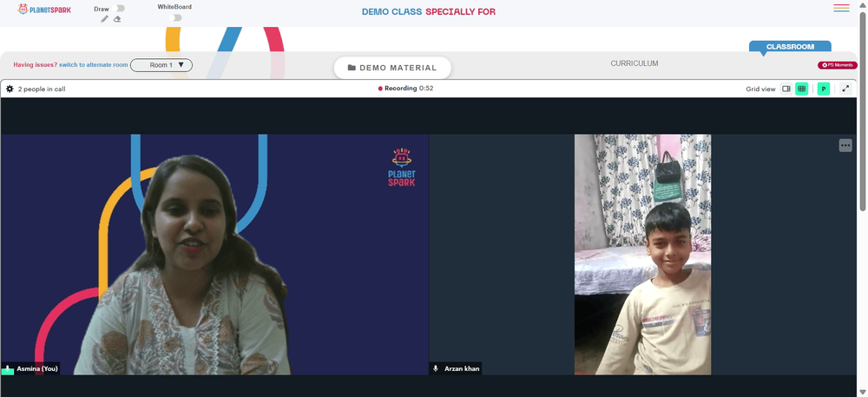Click Arzan khan's microphone icon
The image size is (868, 397).
436,368
